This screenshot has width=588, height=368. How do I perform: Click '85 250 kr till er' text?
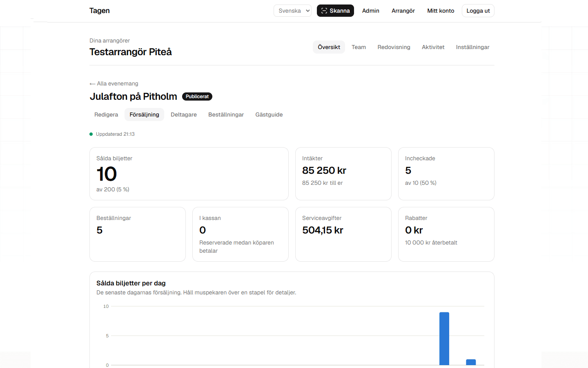[322, 183]
